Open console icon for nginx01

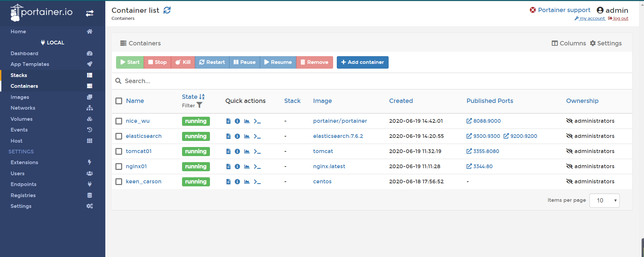point(257,167)
